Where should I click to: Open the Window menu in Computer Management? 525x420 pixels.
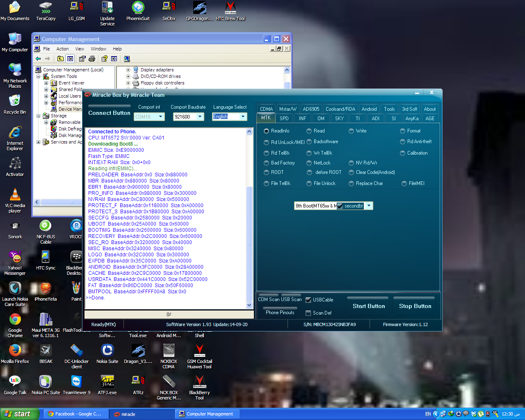pyautogui.click(x=98, y=49)
